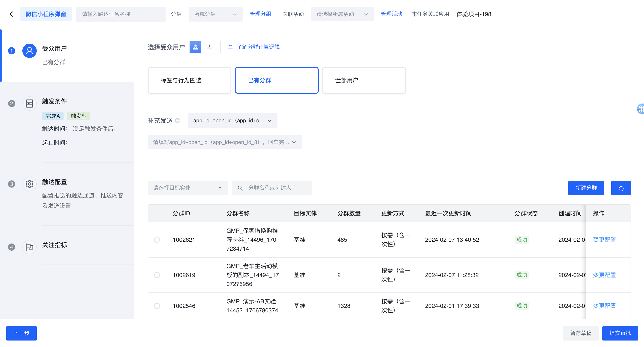Select the 全部用户 audience tab
This screenshot has height=347, width=644.
click(x=364, y=80)
